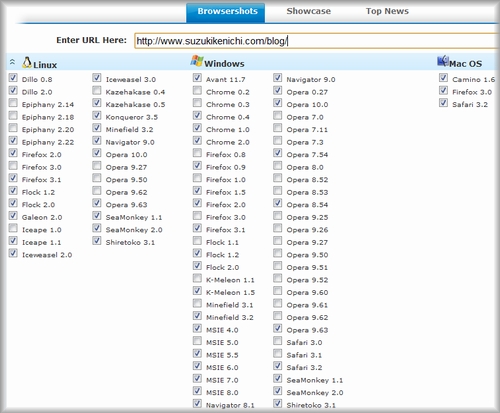500x413 pixels.
Task: Tick the Safari 3.1 checkbox
Action: tap(278, 353)
